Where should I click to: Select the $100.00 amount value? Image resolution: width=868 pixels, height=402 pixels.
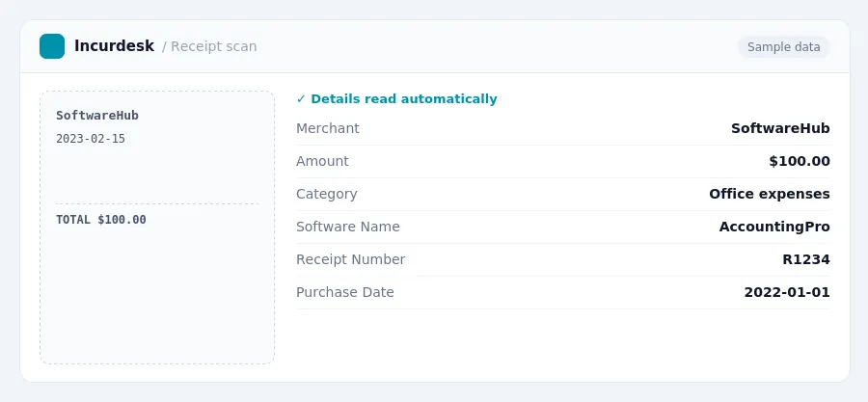coord(800,161)
